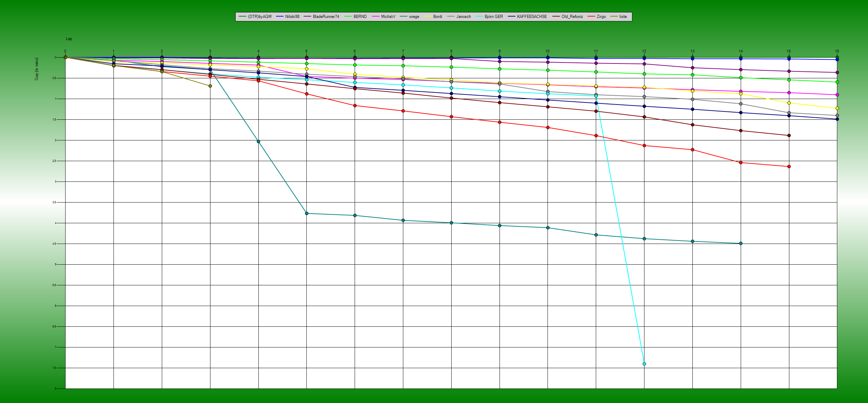Viewport: 868px width, 403px height.
Task: Click BladeRunner74's purple point at lap 16
Action: click(x=837, y=72)
